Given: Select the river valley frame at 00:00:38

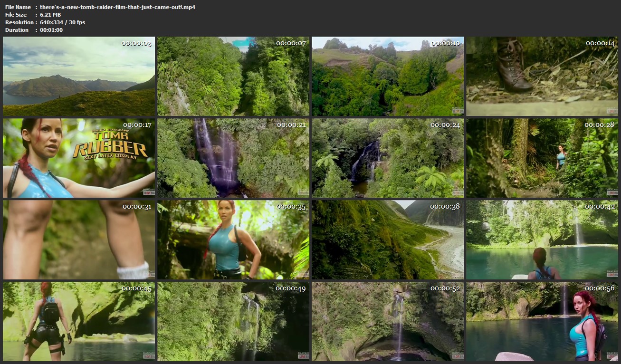Looking at the screenshot, I should click(x=388, y=240).
